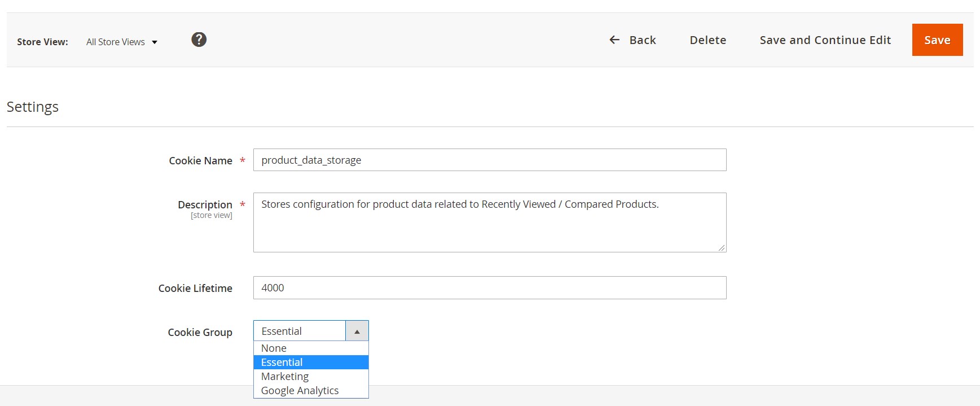Click the Cookie Group label
The height and width of the screenshot is (406, 980).
coord(200,333)
